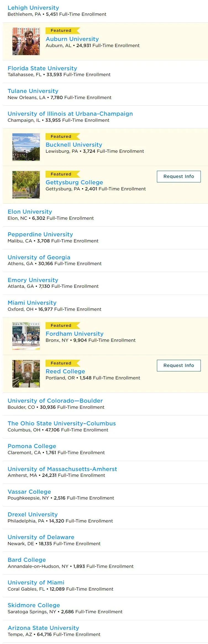Select the Vassar College link
208x644 pixels.
[x=29, y=492]
